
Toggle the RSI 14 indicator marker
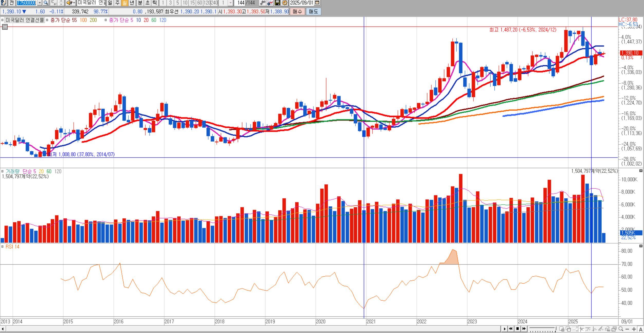pos(2,247)
